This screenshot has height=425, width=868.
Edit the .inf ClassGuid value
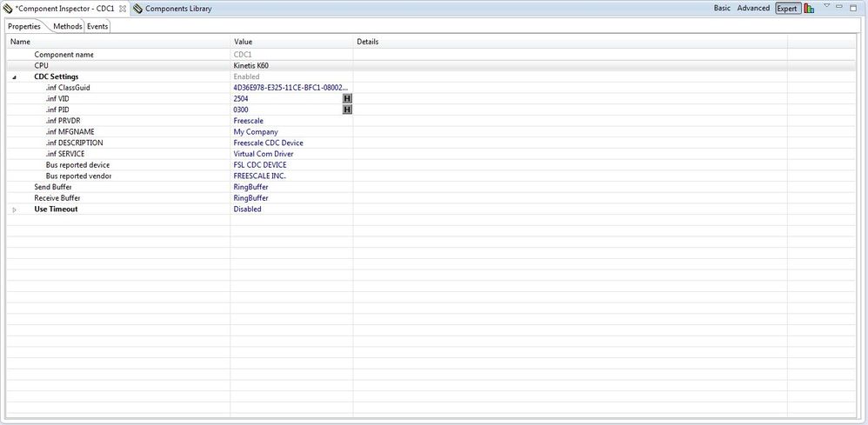coord(291,88)
